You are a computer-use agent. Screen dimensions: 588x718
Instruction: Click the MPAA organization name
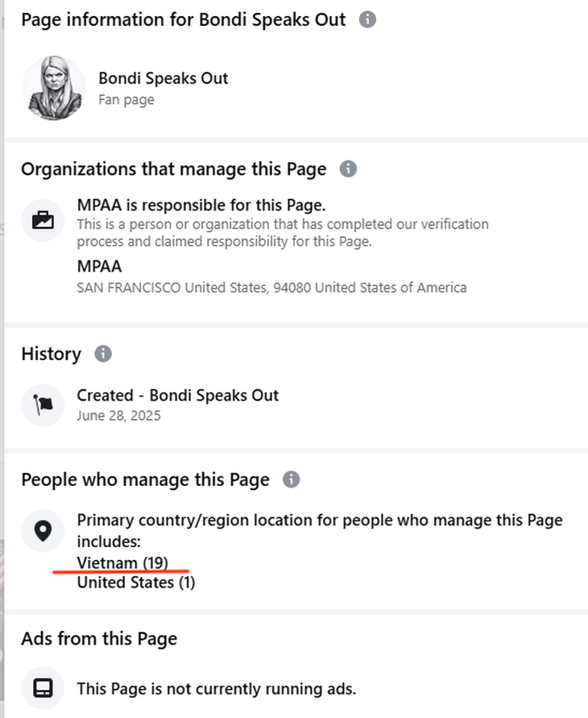tap(99, 266)
